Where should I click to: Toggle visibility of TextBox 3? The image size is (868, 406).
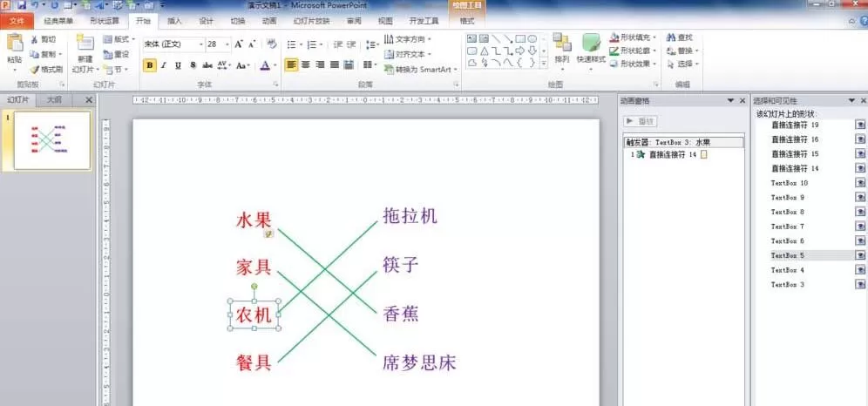860,284
